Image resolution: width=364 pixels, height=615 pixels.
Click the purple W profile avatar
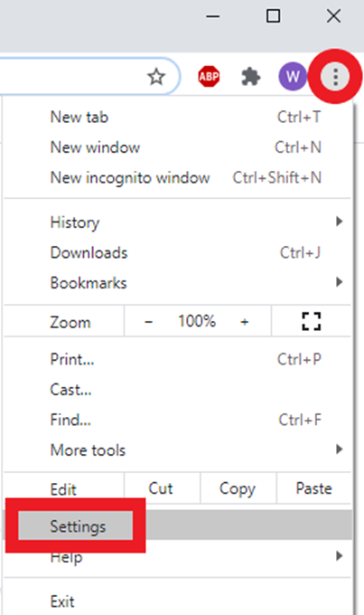click(293, 76)
